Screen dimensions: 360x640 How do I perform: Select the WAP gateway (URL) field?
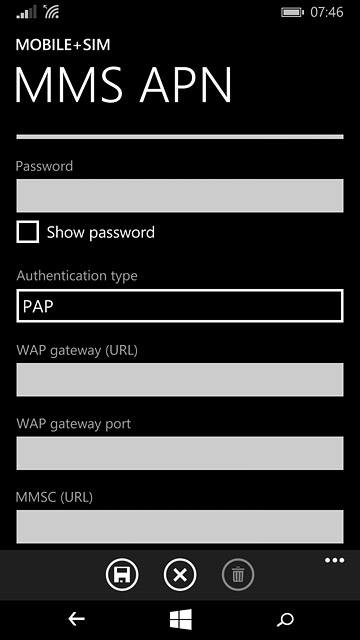tap(180, 380)
